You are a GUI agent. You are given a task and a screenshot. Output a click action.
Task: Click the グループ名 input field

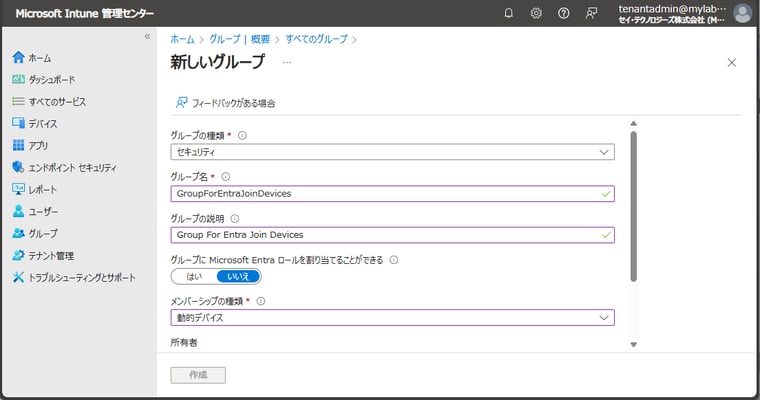[393, 193]
